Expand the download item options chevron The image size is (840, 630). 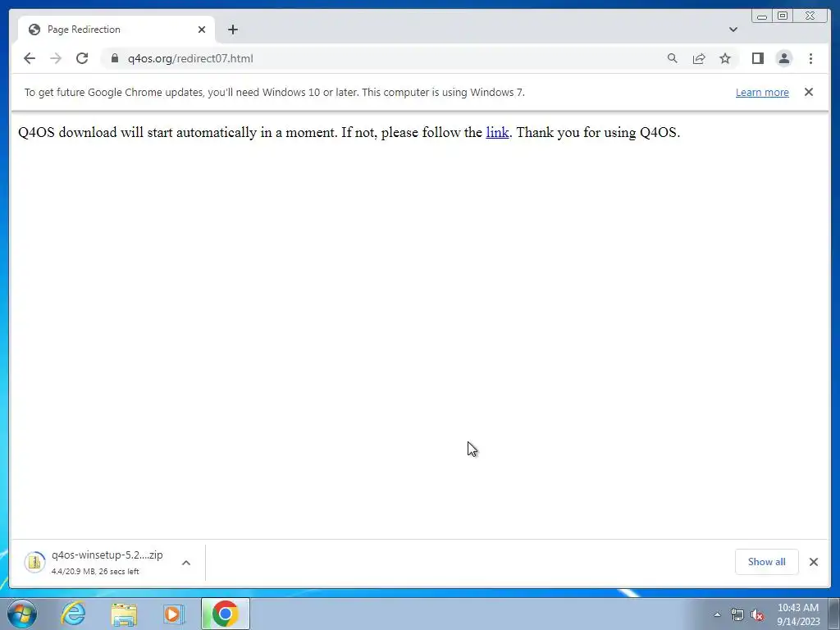(186, 563)
